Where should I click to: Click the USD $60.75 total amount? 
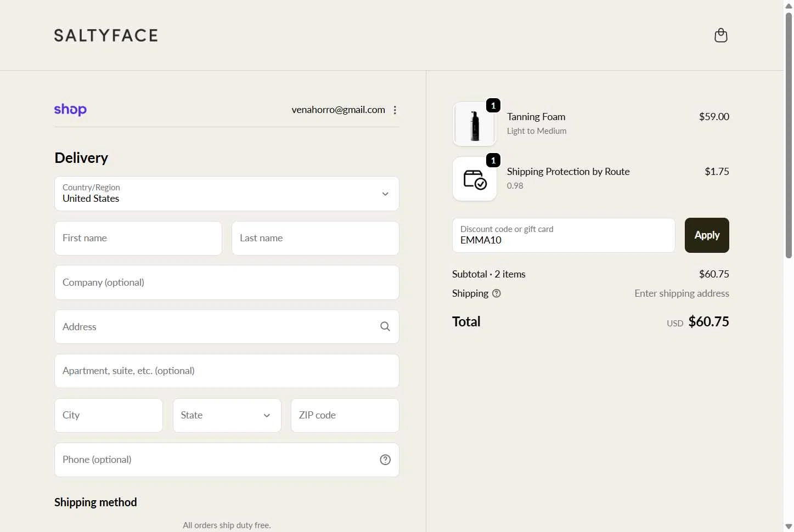pos(697,321)
